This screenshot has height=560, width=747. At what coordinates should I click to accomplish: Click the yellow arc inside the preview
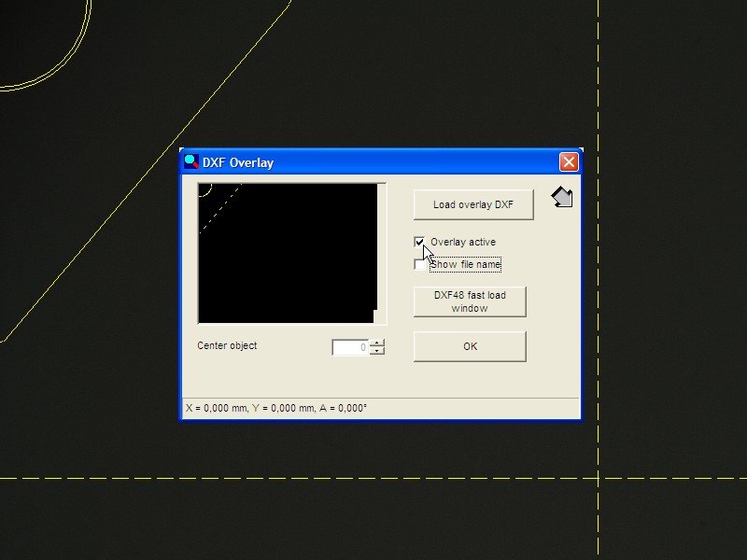[x=209, y=191]
